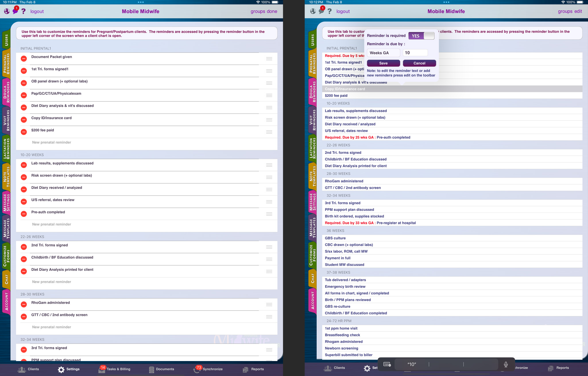Screen dimensions: 588x376
Task: Grab reorder handle for 'Childbirth / BF Education discussed'
Action: [269, 259]
